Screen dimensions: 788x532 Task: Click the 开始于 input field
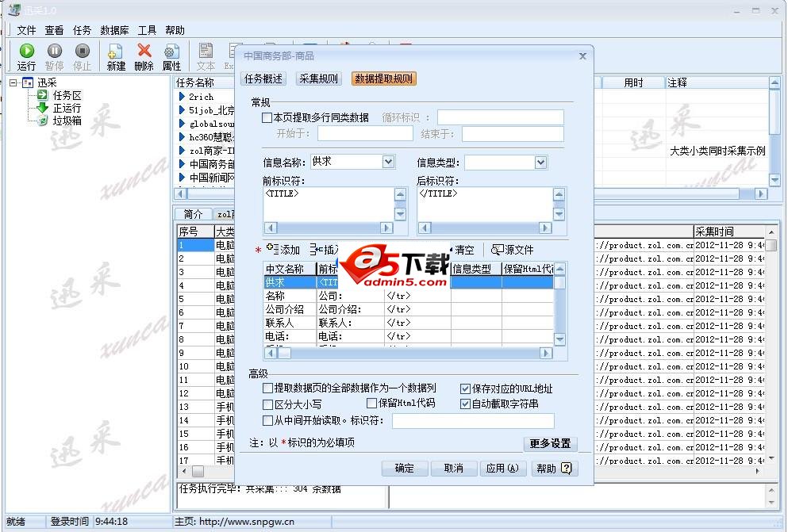[365, 133]
